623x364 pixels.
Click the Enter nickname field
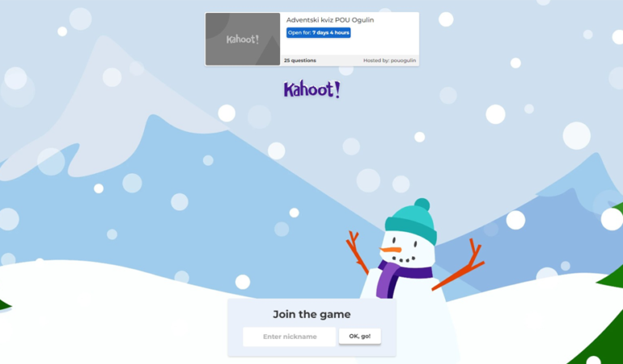(290, 336)
